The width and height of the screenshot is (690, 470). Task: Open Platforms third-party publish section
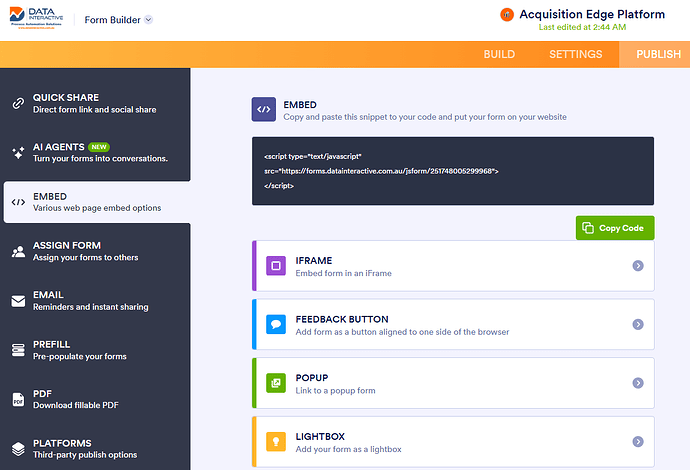97,449
